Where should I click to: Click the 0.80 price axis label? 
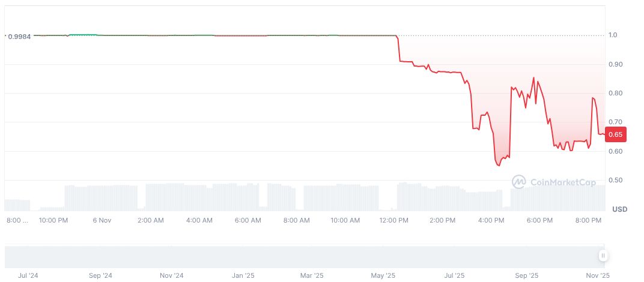tap(615, 94)
